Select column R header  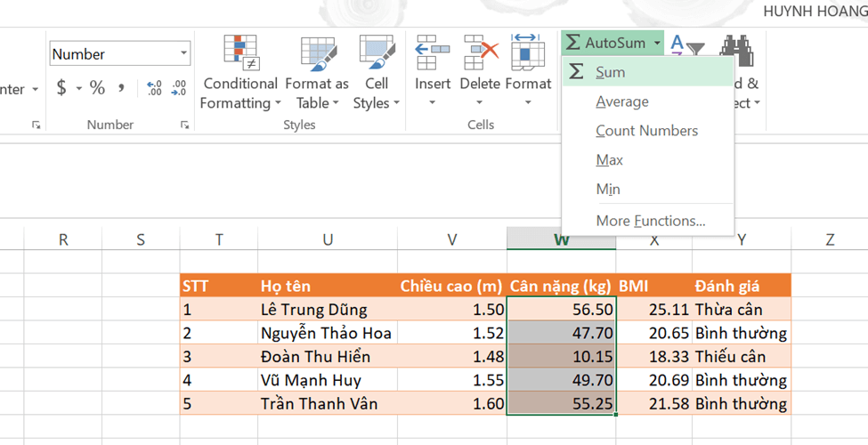63,239
